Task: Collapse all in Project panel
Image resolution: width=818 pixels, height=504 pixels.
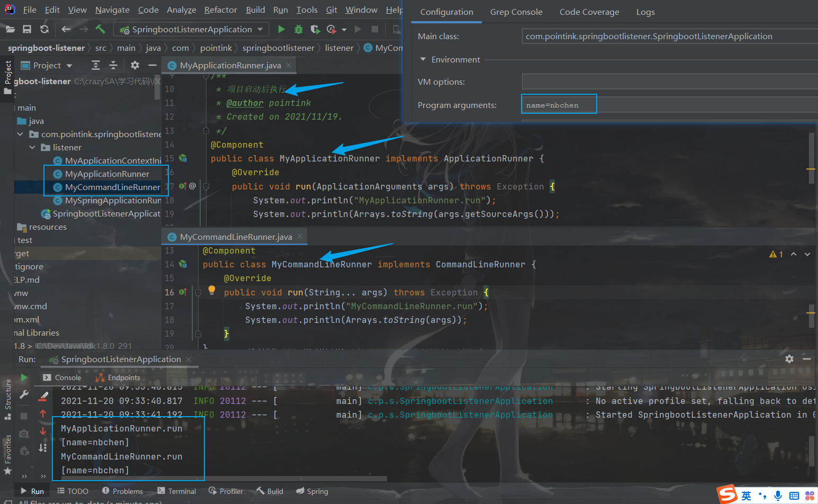Action: coord(113,65)
